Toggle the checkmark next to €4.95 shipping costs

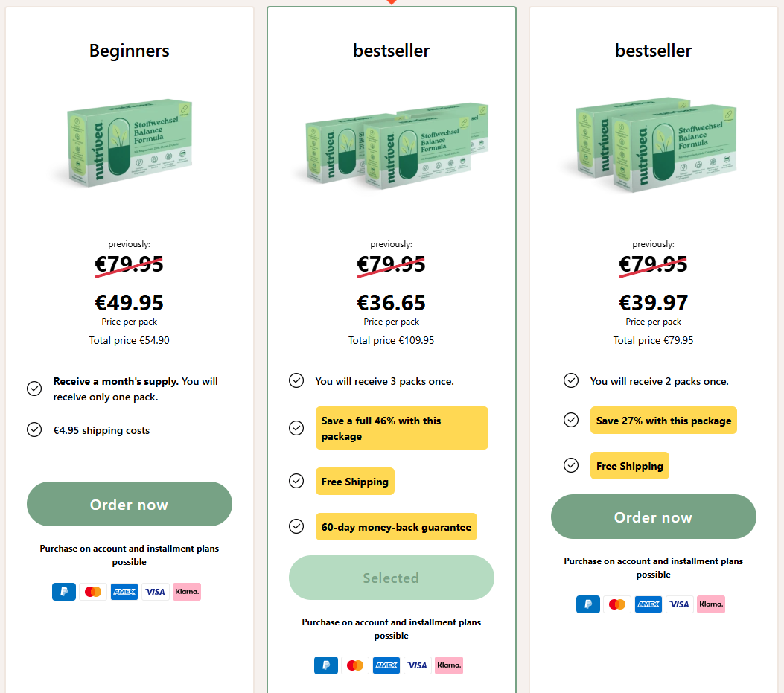[x=34, y=429]
